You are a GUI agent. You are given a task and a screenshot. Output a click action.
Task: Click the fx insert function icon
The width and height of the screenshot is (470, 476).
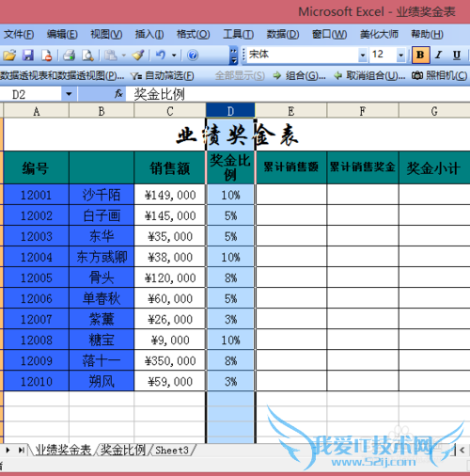[x=118, y=93]
